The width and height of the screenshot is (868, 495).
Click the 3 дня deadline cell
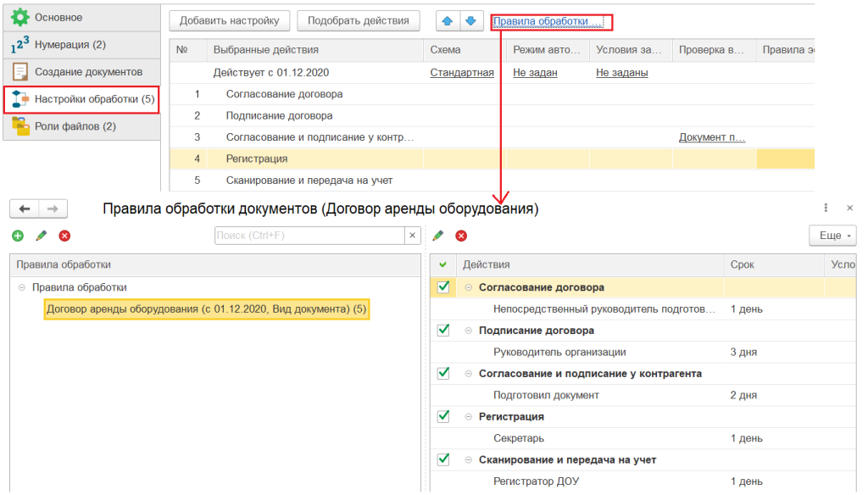[773, 352]
